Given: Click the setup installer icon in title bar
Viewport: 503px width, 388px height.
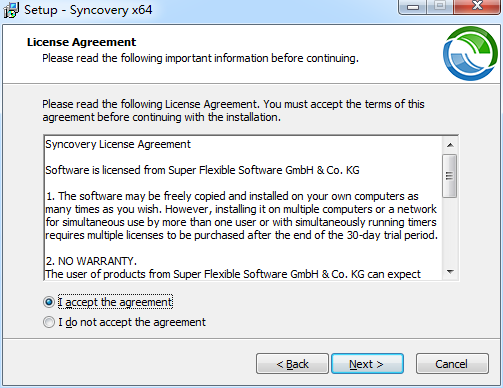Looking at the screenshot, I should coord(11,10).
